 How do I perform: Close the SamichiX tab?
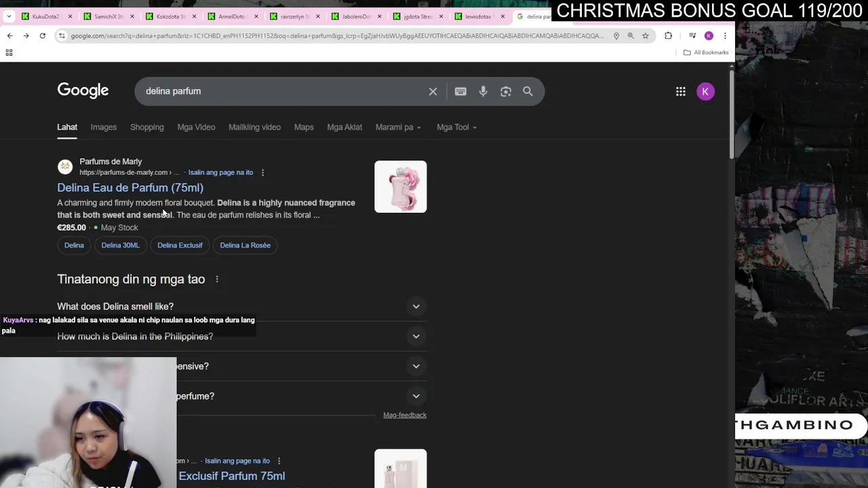132,16
